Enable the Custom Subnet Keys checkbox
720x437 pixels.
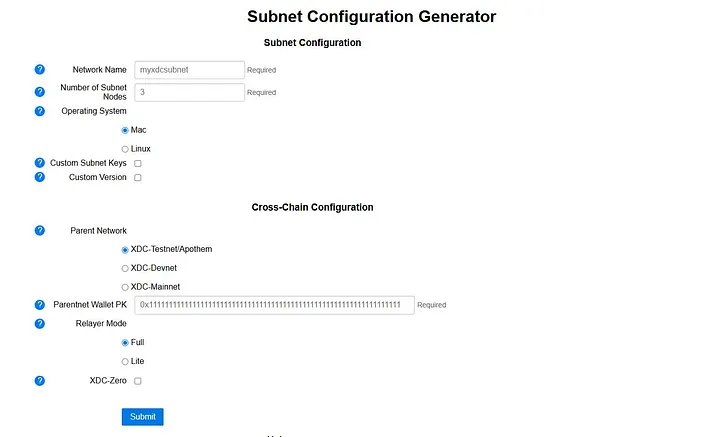coord(138,163)
